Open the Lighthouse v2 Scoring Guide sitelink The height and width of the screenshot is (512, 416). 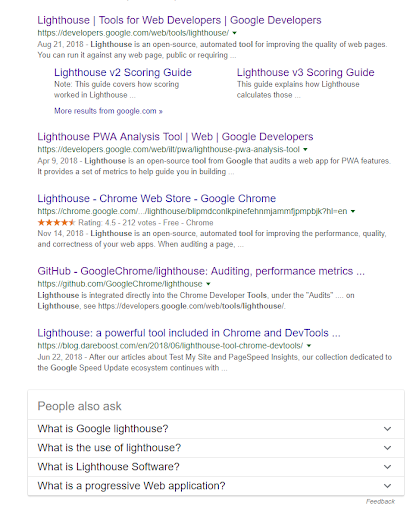coord(123,72)
